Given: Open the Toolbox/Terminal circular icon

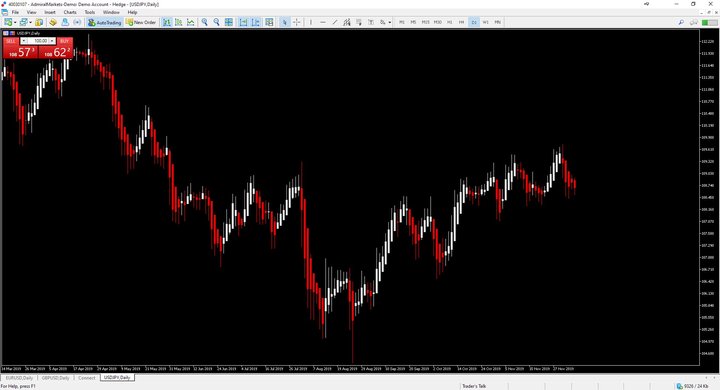Looking at the screenshot, I should pos(77,22).
